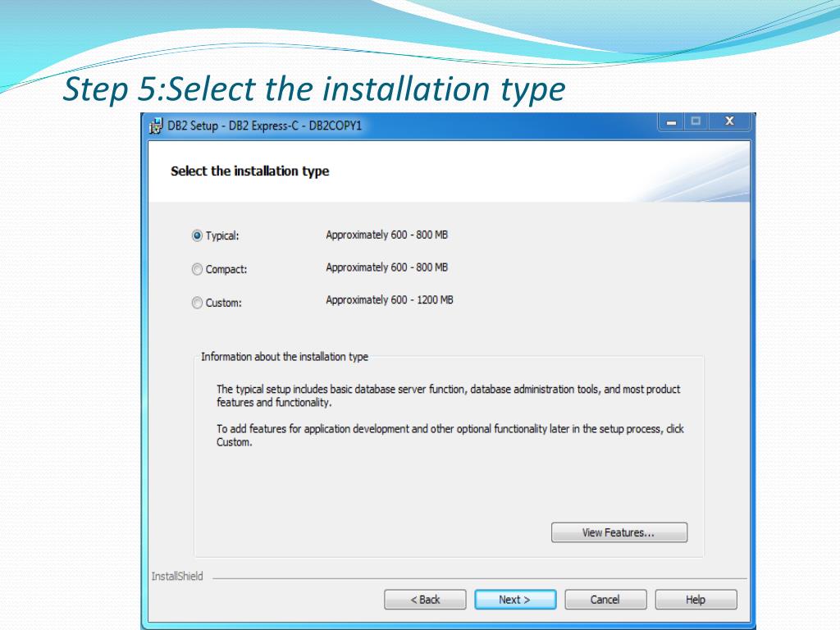840x630 pixels.
Task: Open the View Features dialog
Action: (619, 532)
